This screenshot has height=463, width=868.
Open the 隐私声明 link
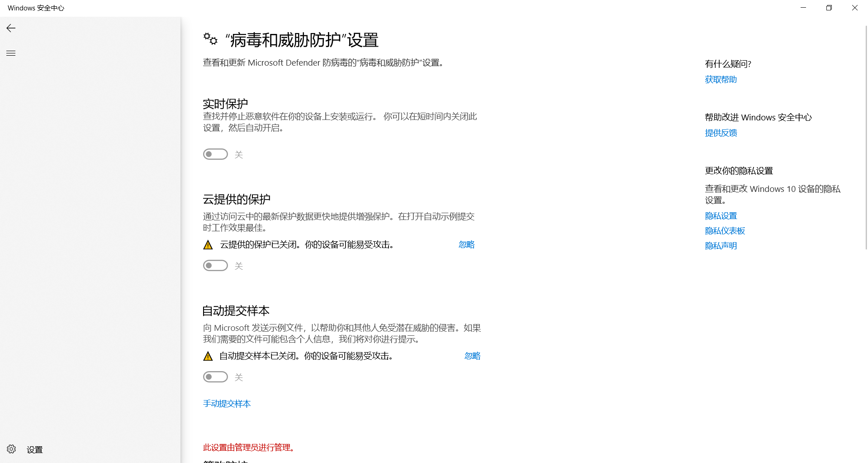point(721,246)
